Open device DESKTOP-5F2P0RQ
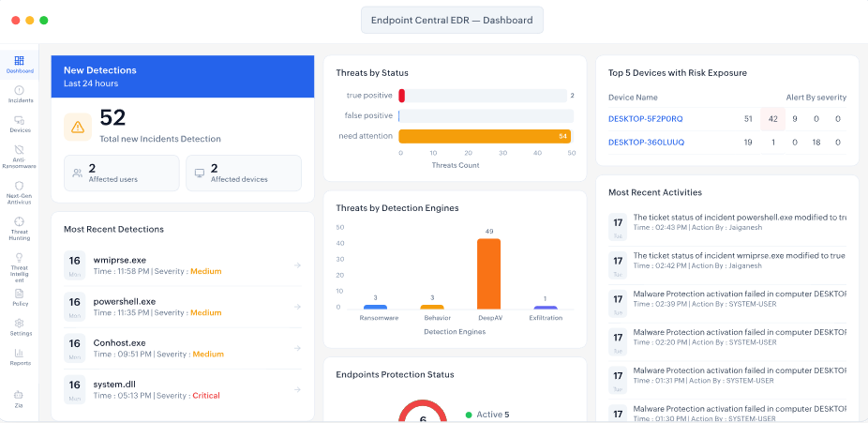Screen dimensions: 868x423 (646, 119)
